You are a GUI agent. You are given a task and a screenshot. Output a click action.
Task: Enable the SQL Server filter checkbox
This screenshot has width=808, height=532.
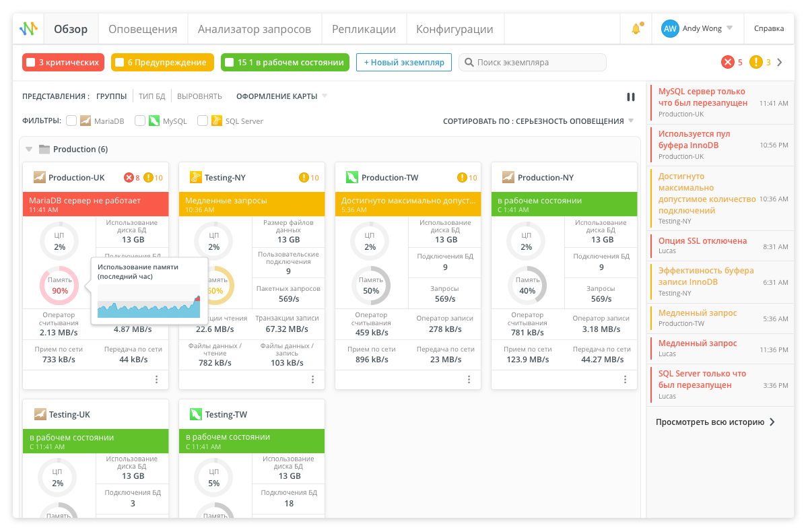click(203, 121)
